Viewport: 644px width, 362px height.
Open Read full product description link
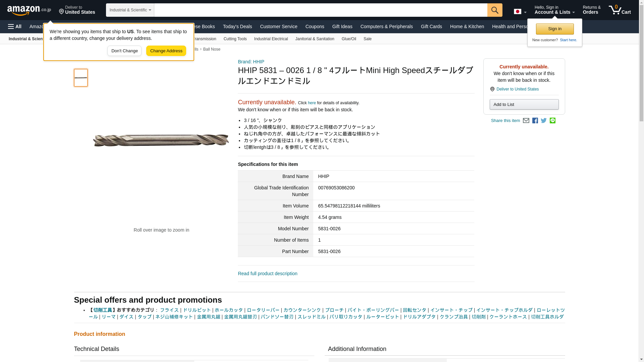click(267, 274)
